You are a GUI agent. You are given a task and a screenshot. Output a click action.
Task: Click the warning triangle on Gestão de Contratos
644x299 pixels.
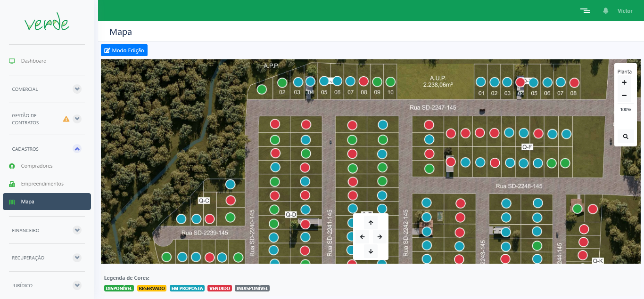66,119
